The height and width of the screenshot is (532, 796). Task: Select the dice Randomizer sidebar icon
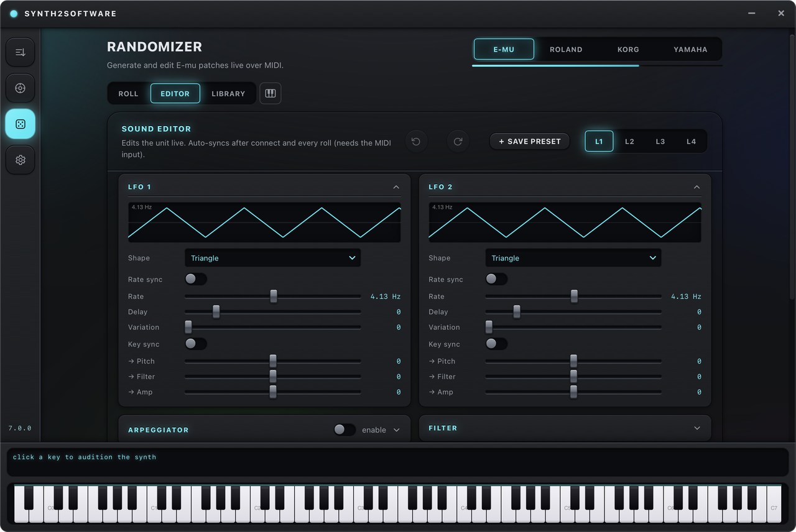20,124
